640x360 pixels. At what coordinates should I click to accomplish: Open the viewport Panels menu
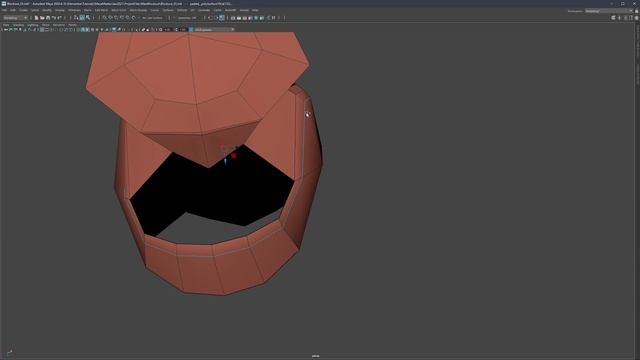pos(72,25)
